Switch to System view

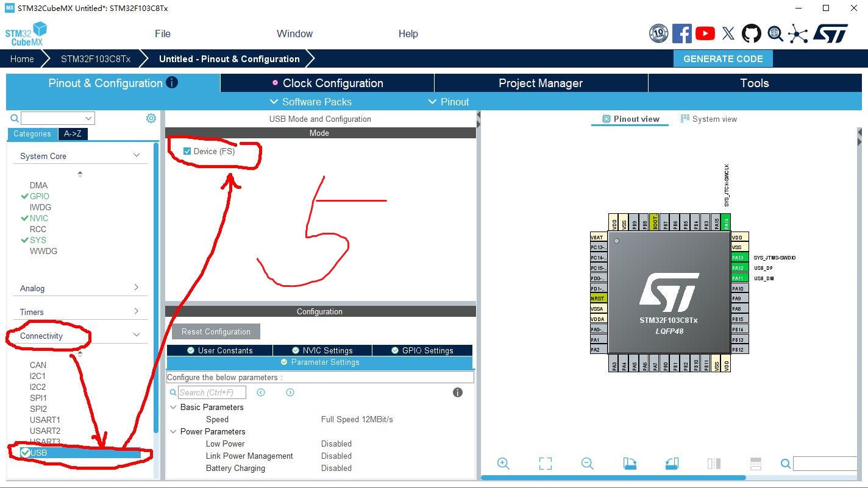click(x=708, y=119)
